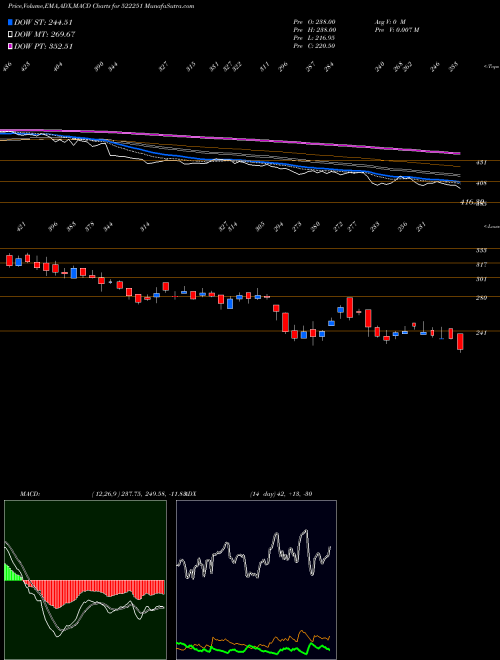The width and height of the screenshot is (500, 660).
Task: Click the 408 EMA axis label
Action: (x=481, y=183)
